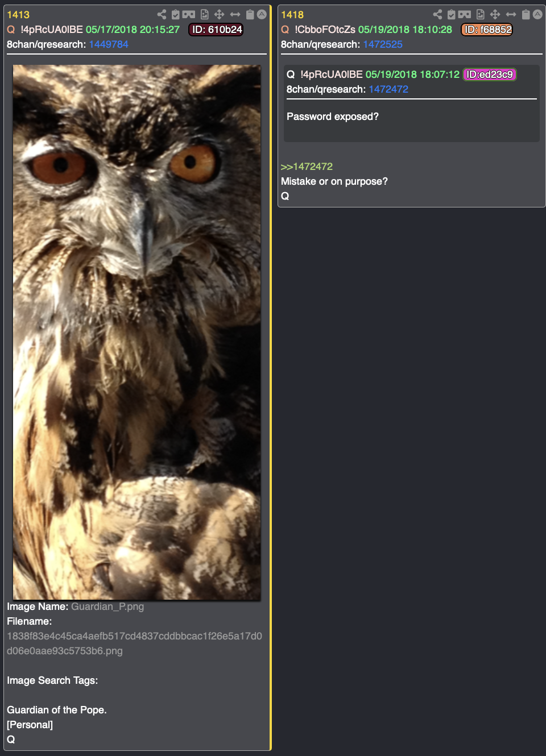Image resolution: width=546 pixels, height=756 pixels.
Task: Click the text "Guardian of the Pope."
Action: [57, 710]
